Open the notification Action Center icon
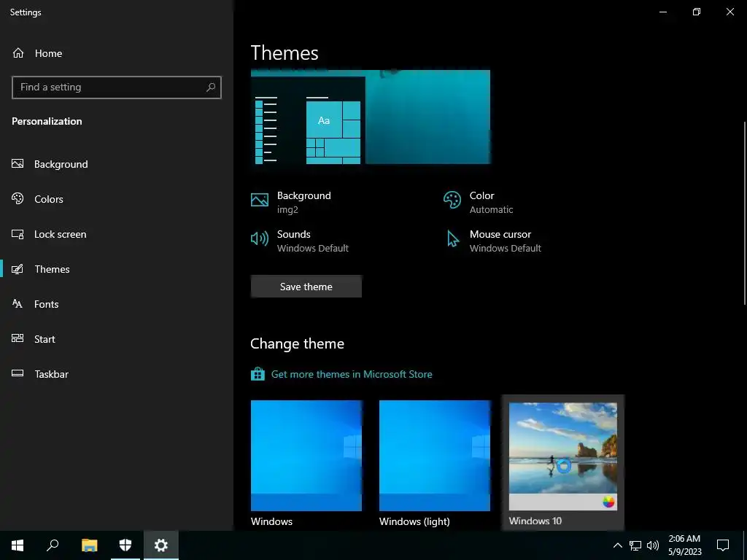Screen dimensions: 747x560 pyautogui.click(x=723, y=545)
